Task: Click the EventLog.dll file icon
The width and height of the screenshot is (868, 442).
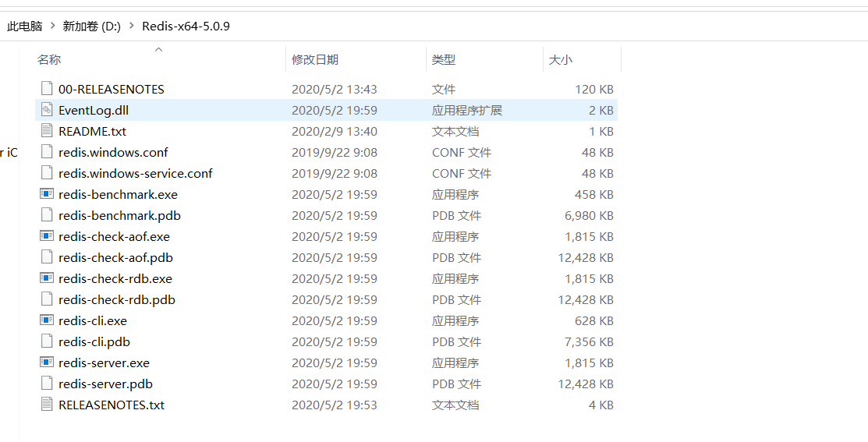Action: (47, 110)
